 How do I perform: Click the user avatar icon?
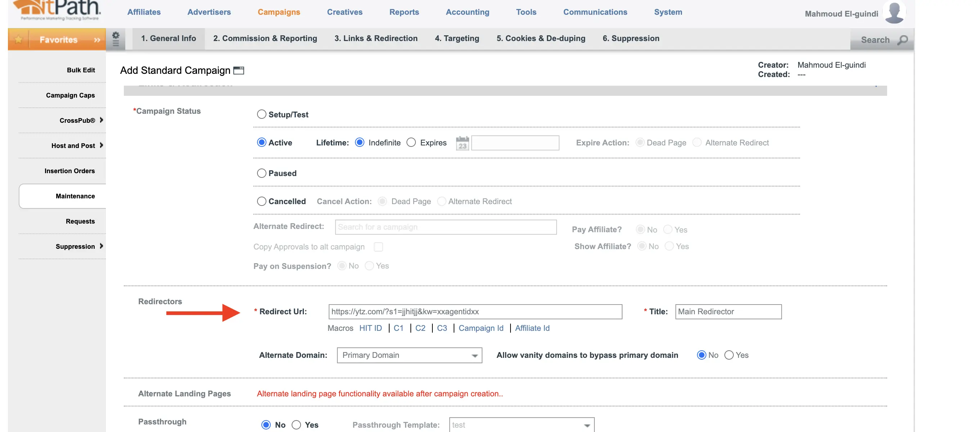coord(894,12)
